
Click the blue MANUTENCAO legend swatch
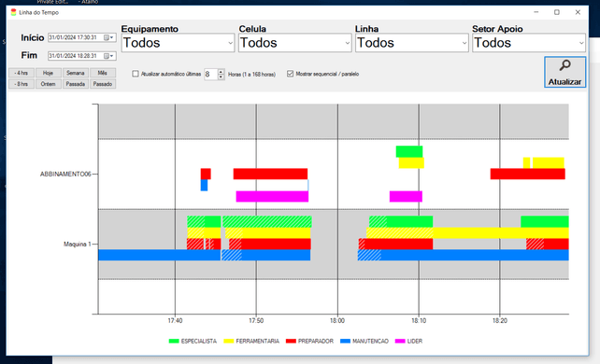pyautogui.click(x=345, y=341)
